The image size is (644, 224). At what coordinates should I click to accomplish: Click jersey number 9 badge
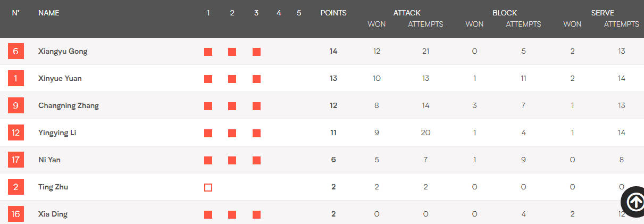15,106
